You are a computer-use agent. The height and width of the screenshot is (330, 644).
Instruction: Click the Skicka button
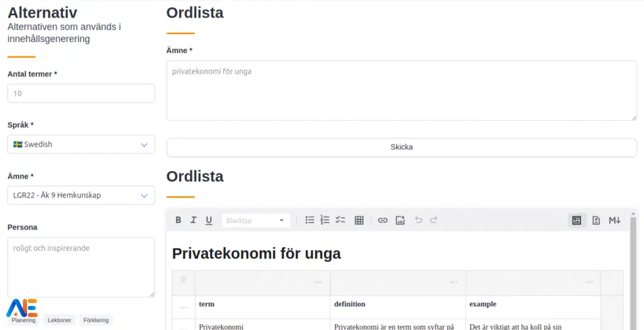pyautogui.click(x=402, y=147)
